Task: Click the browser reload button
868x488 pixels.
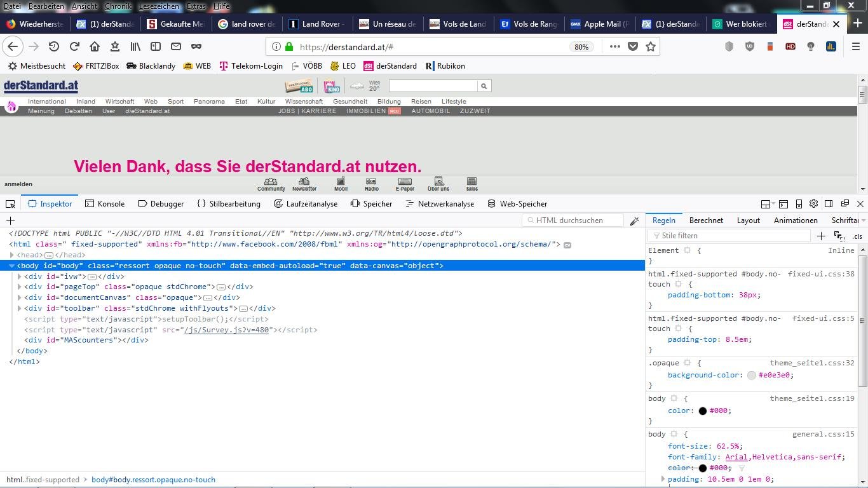Action: 74,46
